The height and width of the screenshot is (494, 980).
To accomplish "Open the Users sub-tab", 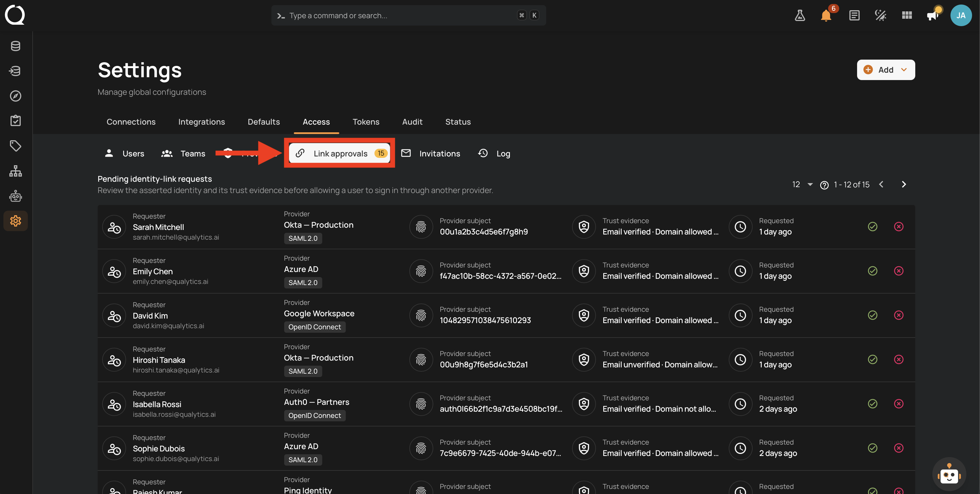I will (124, 153).
